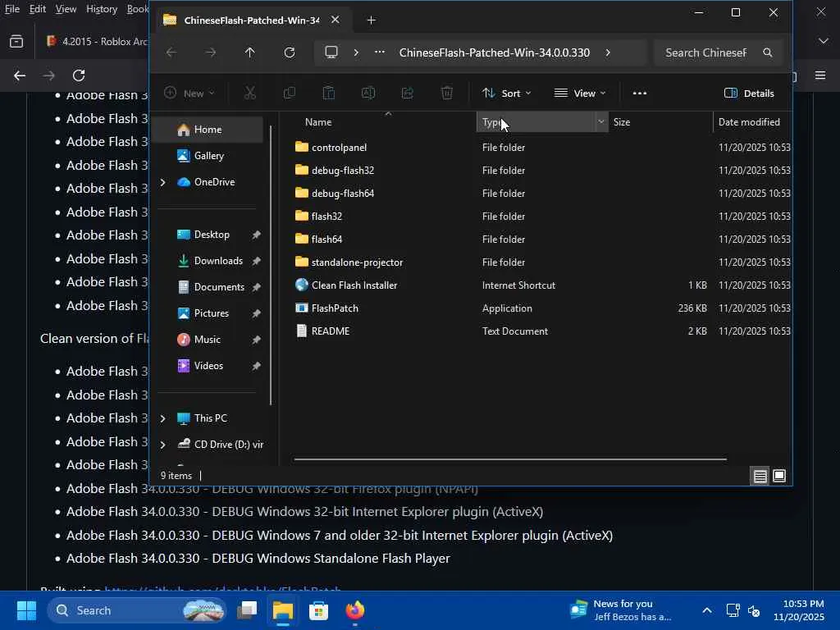Open Firefox hamburger application menu
The width and height of the screenshot is (840, 630).
[820, 75]
